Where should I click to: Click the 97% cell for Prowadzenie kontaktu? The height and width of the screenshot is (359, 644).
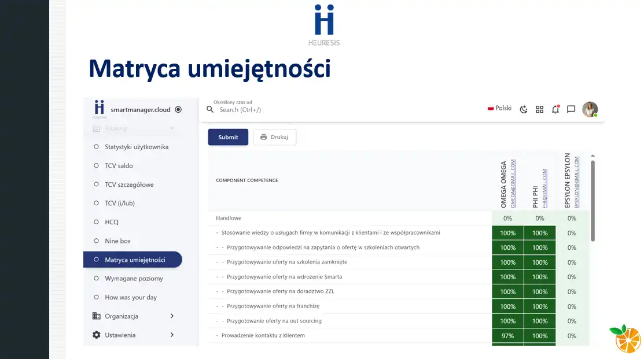(507, 336)
